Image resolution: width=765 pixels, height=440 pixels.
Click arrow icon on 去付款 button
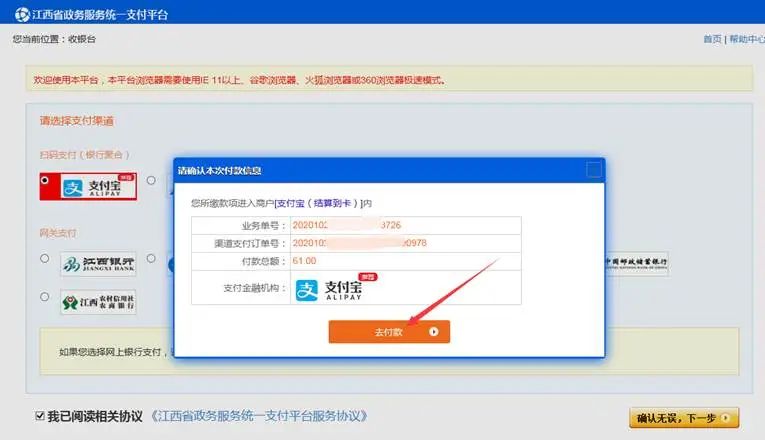coord(434,332)
